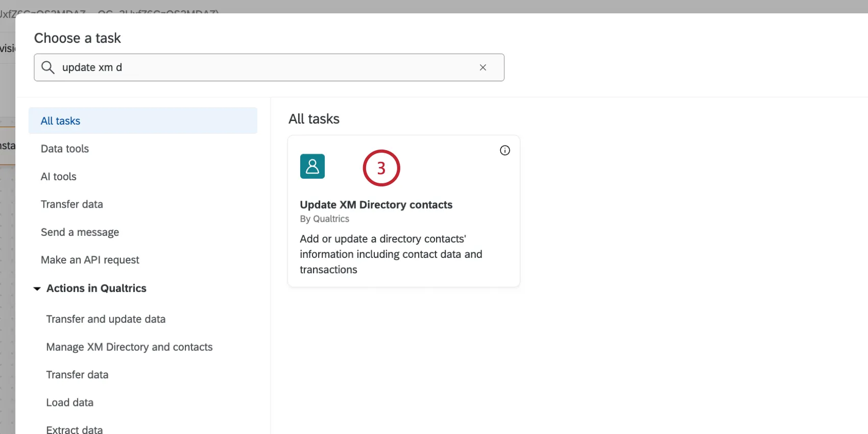
Task: Clear the task search field
Action: tap(483, 67)
